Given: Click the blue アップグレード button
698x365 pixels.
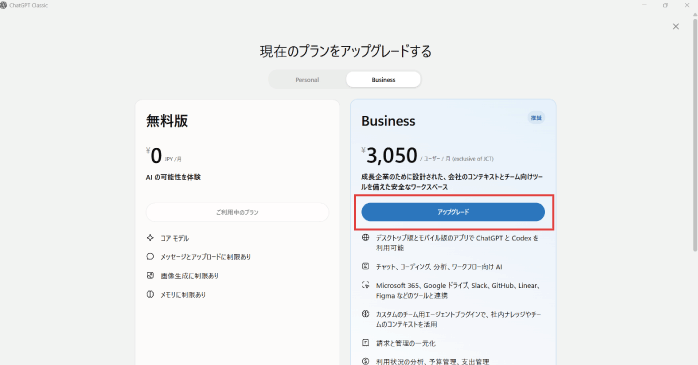Looking at the screenshot, I should click(453, 212).
